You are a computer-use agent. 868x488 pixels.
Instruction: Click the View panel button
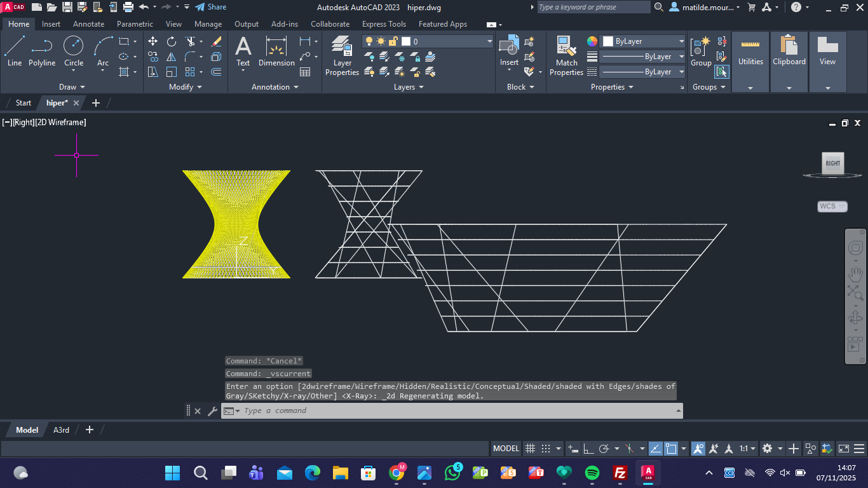827,62
